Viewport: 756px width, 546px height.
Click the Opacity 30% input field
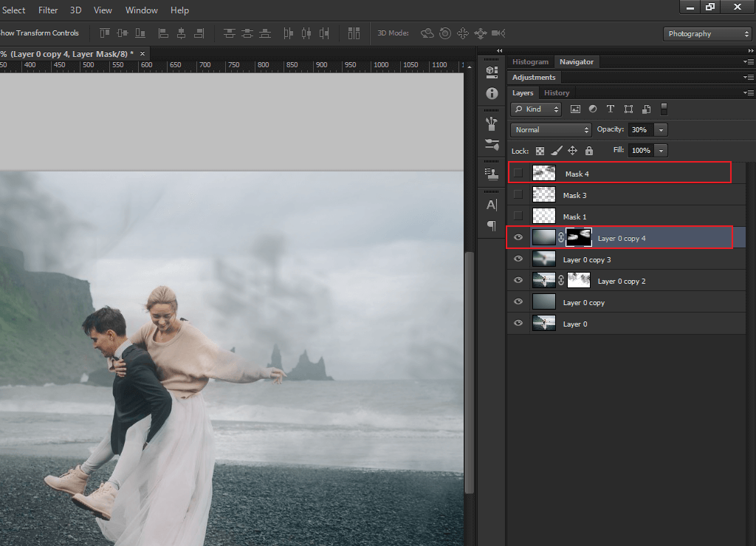[x=642, y=130]
